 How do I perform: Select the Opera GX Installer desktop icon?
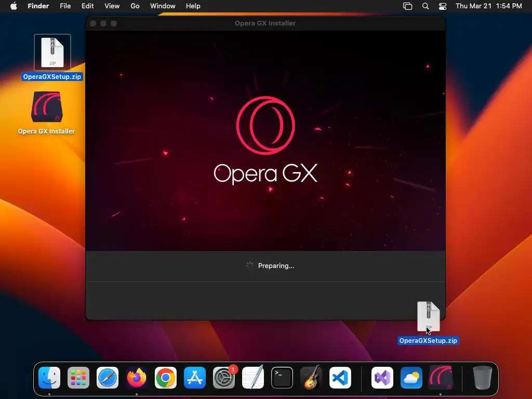coord(47,107)
